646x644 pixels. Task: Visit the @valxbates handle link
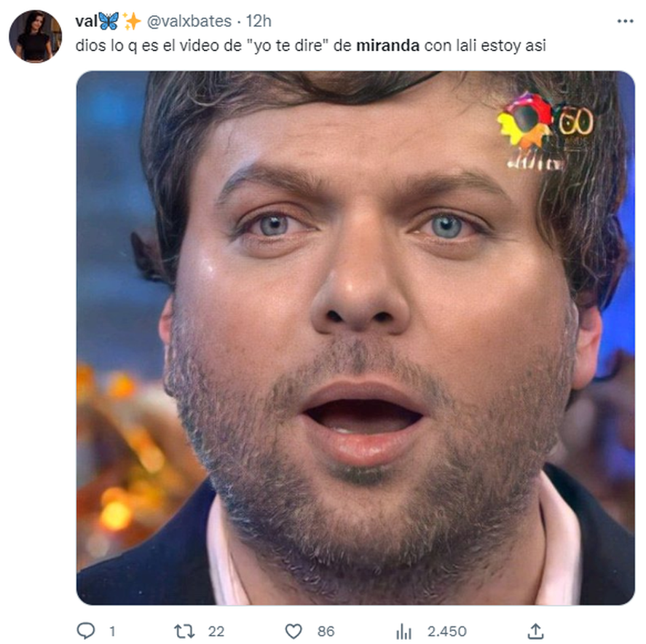[189, 21]
